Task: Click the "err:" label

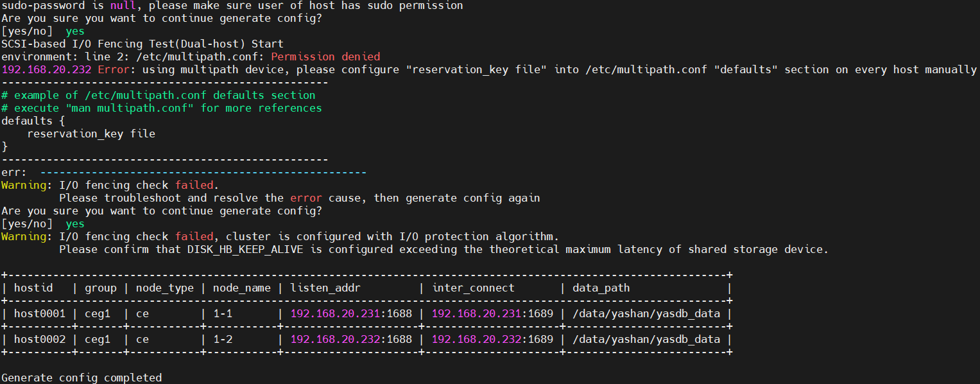Action: (14, 172)
